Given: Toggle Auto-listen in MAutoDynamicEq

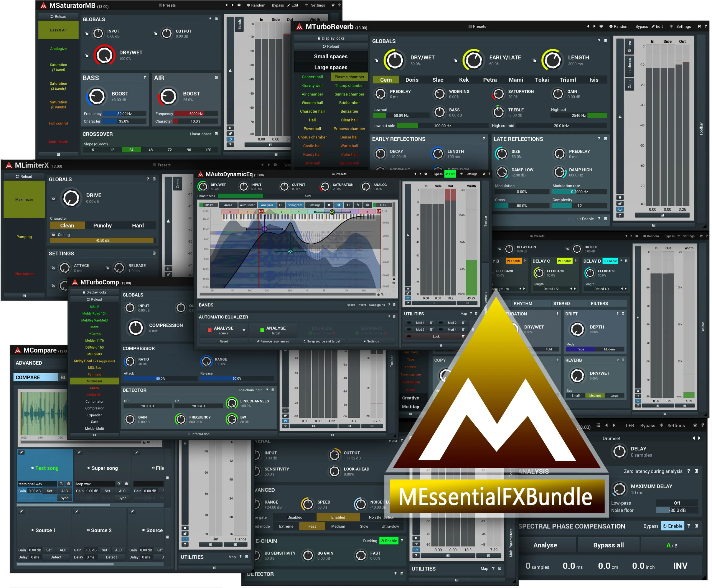Looking at the screenshot, I should (247, 205).
